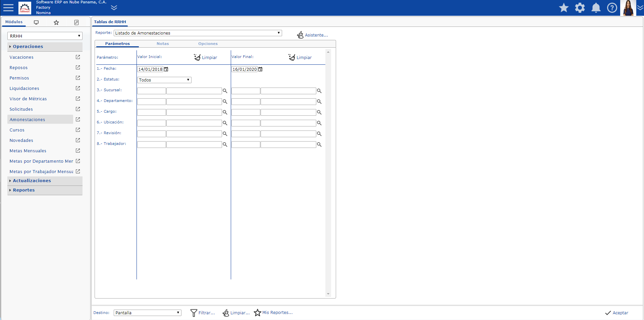Search Trabajador final value magnifier
This screenshot has width=644, height=320.
tap(319, 145)
